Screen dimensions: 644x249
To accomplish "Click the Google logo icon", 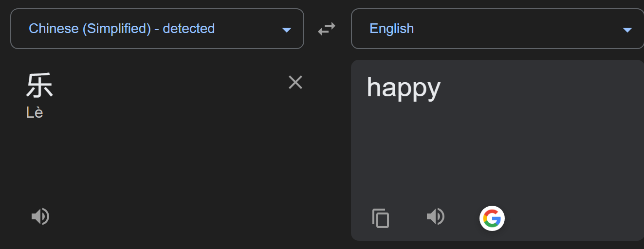I will click(x=492, y=218).
